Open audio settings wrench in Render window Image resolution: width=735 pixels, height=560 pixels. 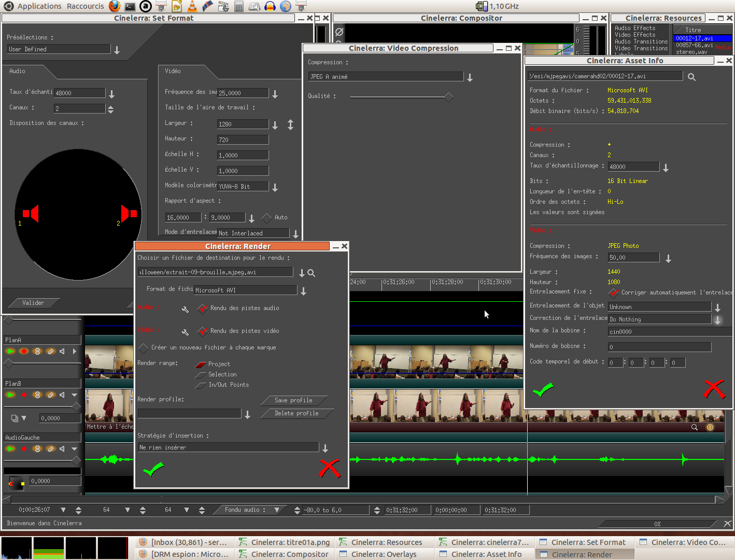[x=185, y=309]
